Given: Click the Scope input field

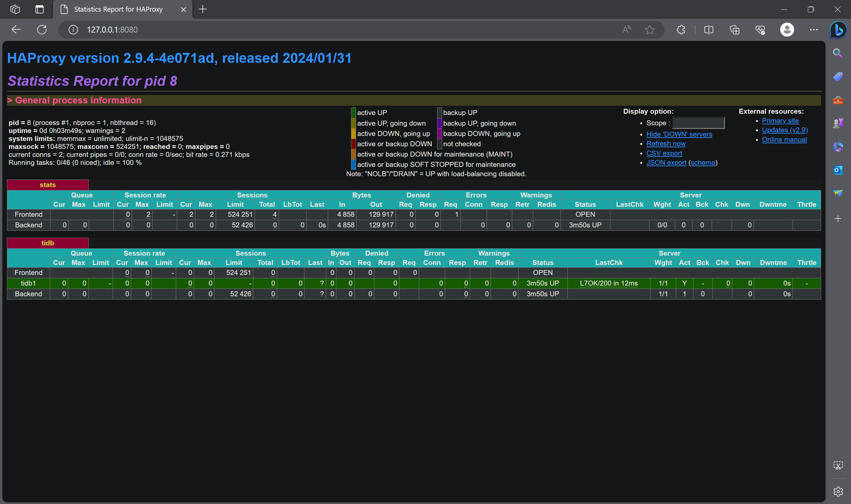Looking at the screenshot, I should click(697, 122).
